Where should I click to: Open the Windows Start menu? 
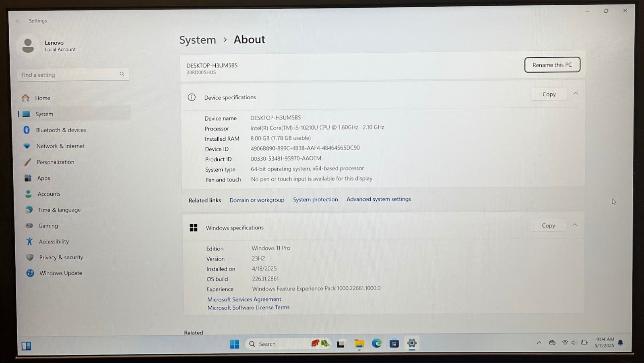point(234,344)
